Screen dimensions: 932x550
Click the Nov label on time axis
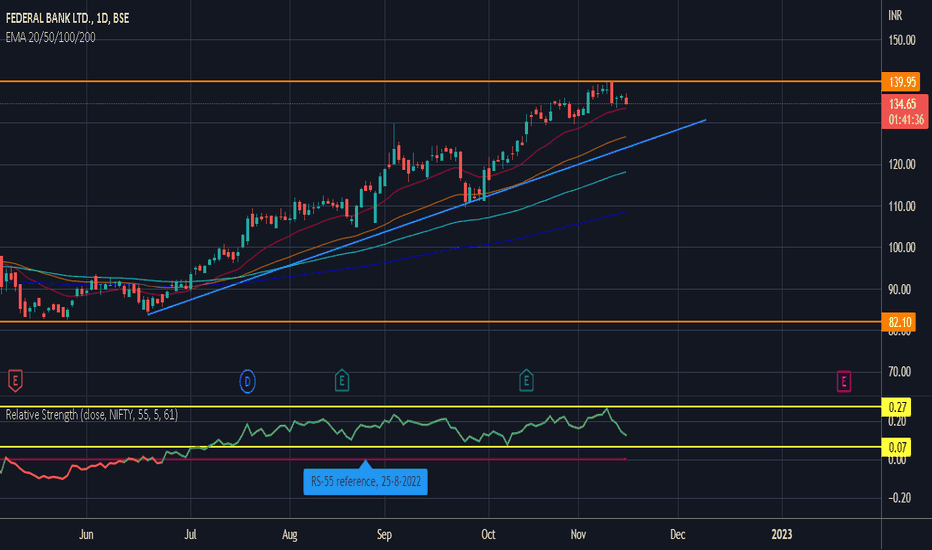(578, 535)
